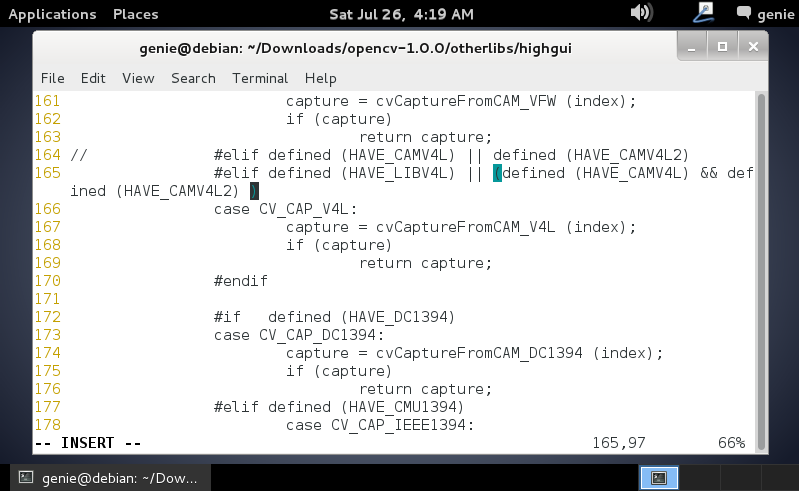799x491 pixels.
Task: Click the terminal vertical scrollbar
Action: tap(761, 272)
